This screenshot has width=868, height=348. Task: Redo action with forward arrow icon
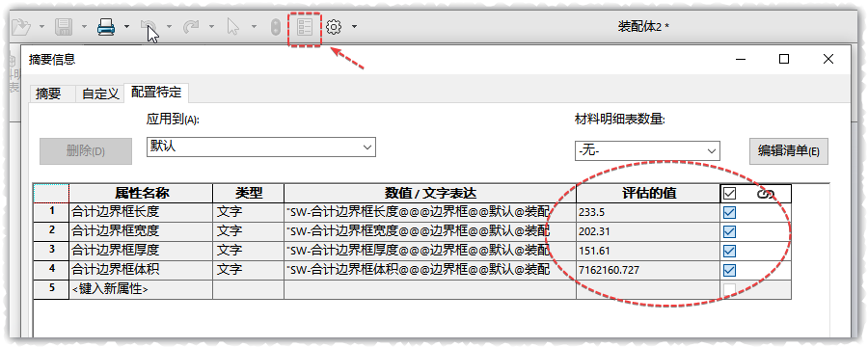191,26
